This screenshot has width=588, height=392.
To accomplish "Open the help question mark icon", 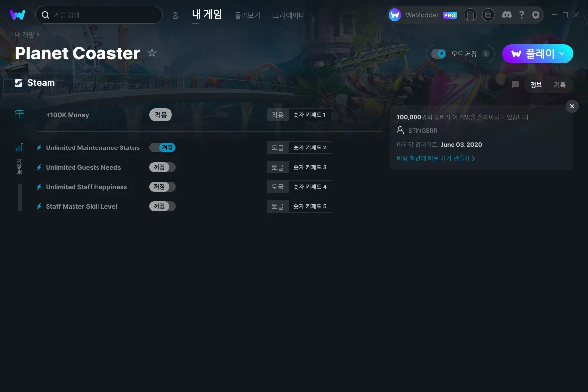I will tap(522, 15).
